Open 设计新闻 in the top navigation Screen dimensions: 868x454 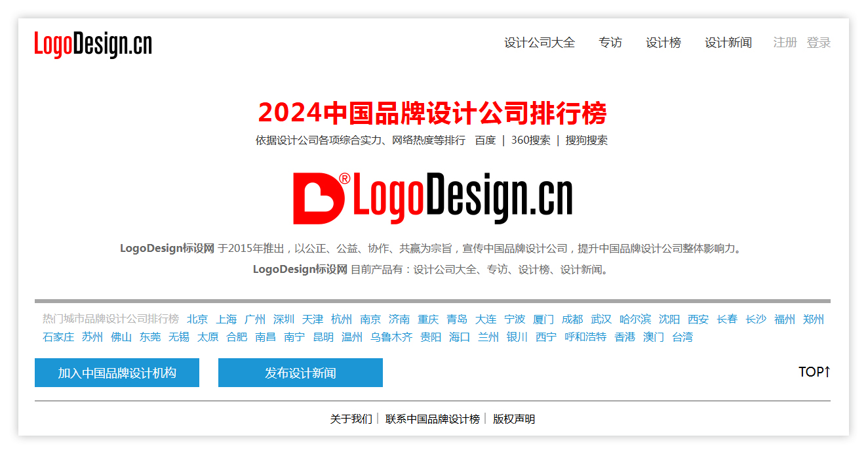(x=728, y=43)
